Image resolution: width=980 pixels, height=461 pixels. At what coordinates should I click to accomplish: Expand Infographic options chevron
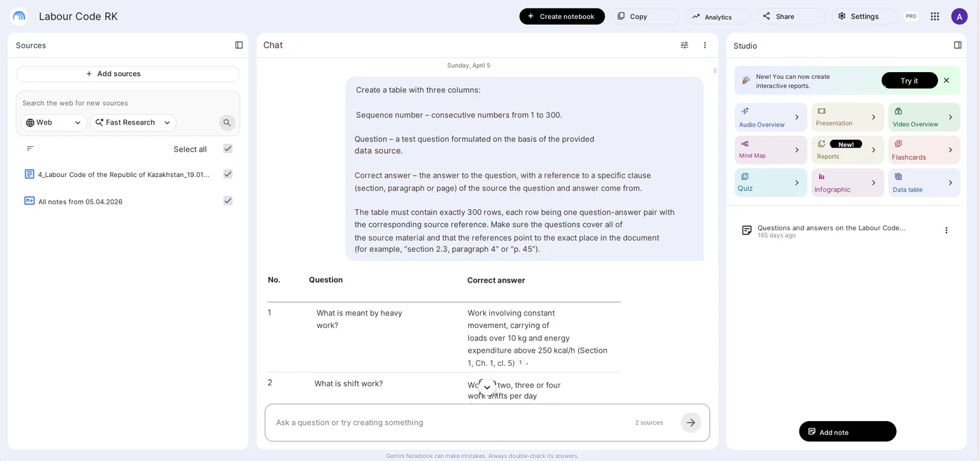(874, 183)
